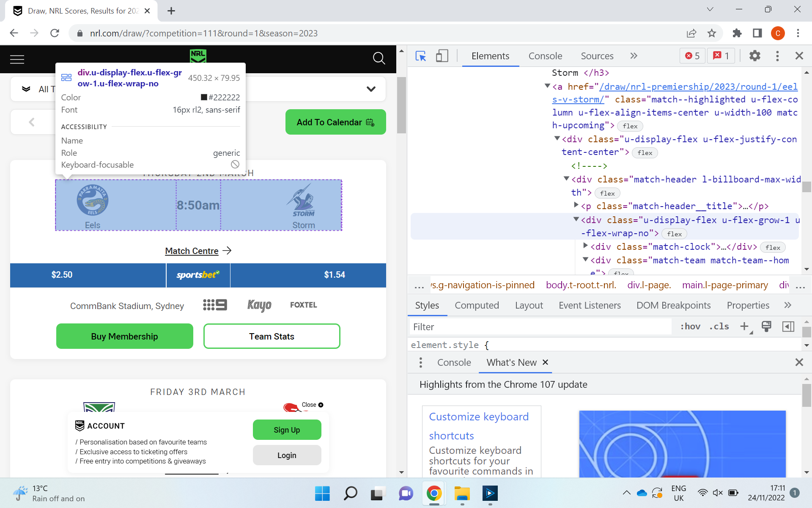This screenshot has height=508, width=812.
Task: Open File Explorer from taskbar
Action: click(462, 493)
